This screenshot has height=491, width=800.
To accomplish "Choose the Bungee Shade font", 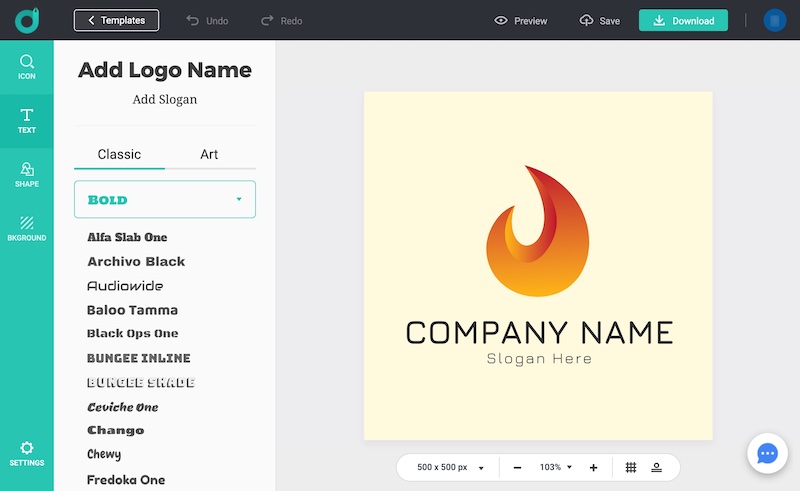I will (141, 382).
